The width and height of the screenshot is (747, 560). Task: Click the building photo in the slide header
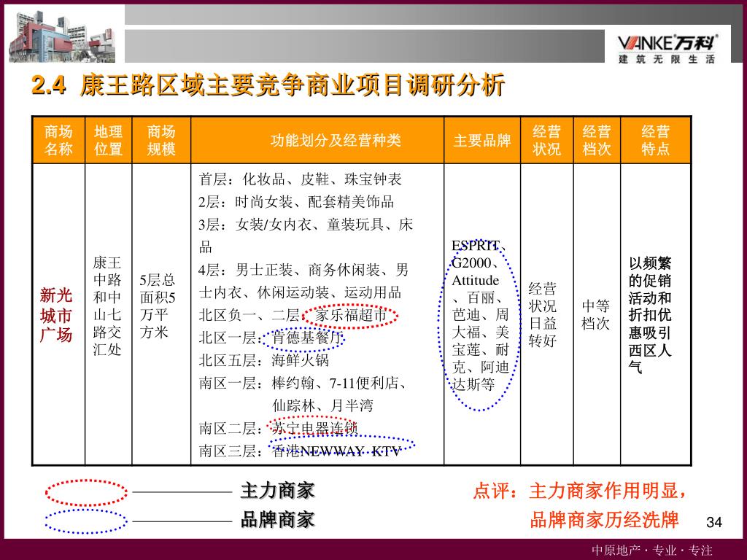[62, 36]
